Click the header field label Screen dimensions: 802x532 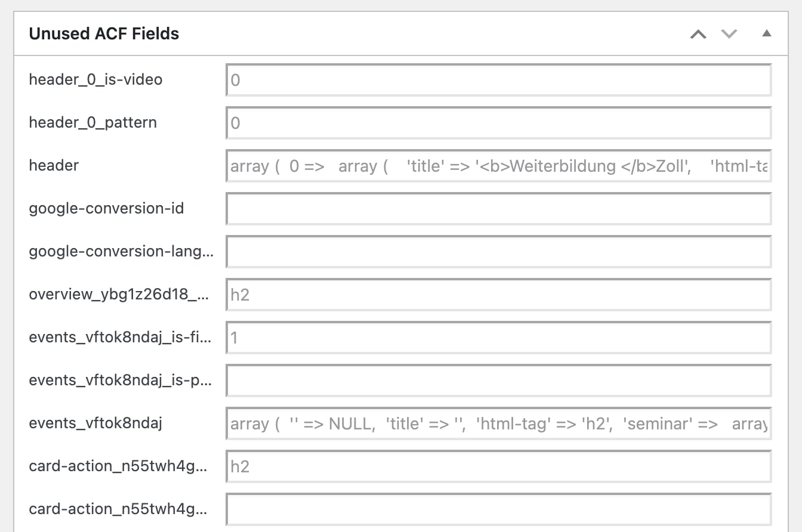click(54, 165)
